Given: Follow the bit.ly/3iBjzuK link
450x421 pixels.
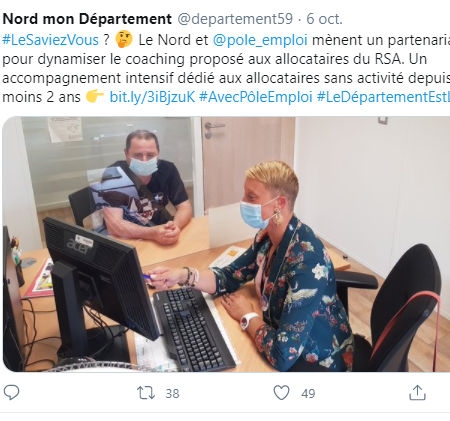Looking at the screenshot, I should click(152, 97).
